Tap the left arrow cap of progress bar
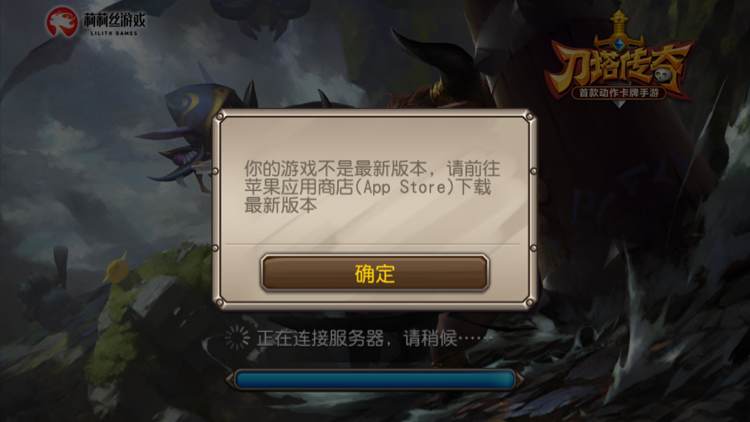The image size is (750, 422). pyautogui.click(x=230, y=379)
